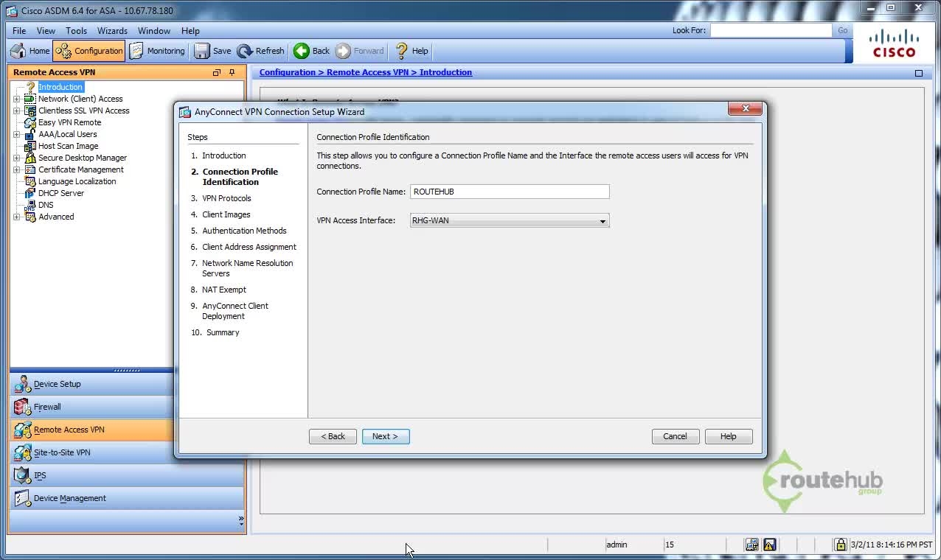Click the Look For search field

[x=771, y=30]
